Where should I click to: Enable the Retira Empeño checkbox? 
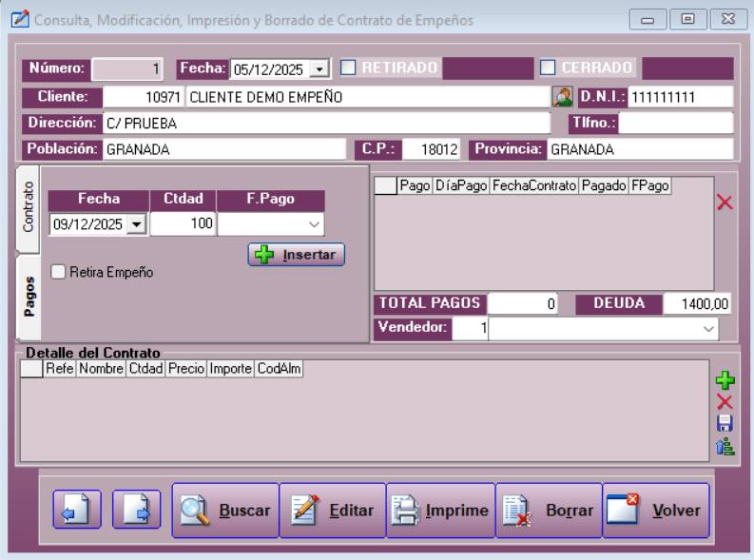59,272
